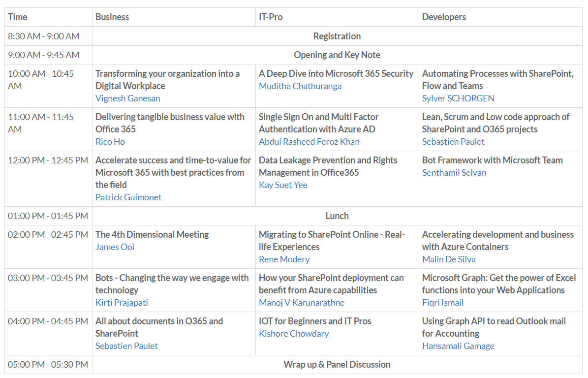
Task: Select 'Automating Processes with SharePoint, Flow and Teams' title
Action: pyautogui.click(x=497, y=80)
